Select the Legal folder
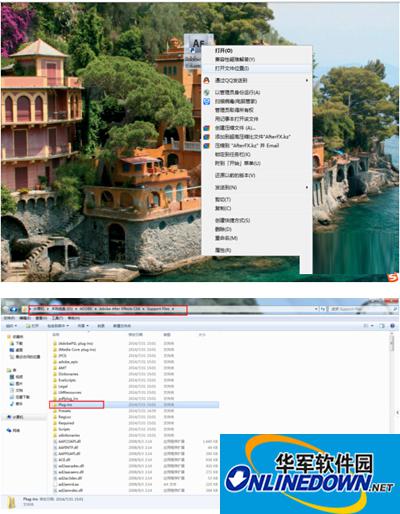Viewport: 400px width, 514px height. [x=60, y=386]
